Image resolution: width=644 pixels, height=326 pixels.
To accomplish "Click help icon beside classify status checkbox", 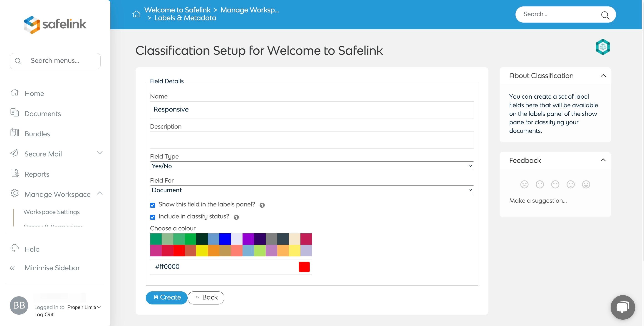I will 236,217.
